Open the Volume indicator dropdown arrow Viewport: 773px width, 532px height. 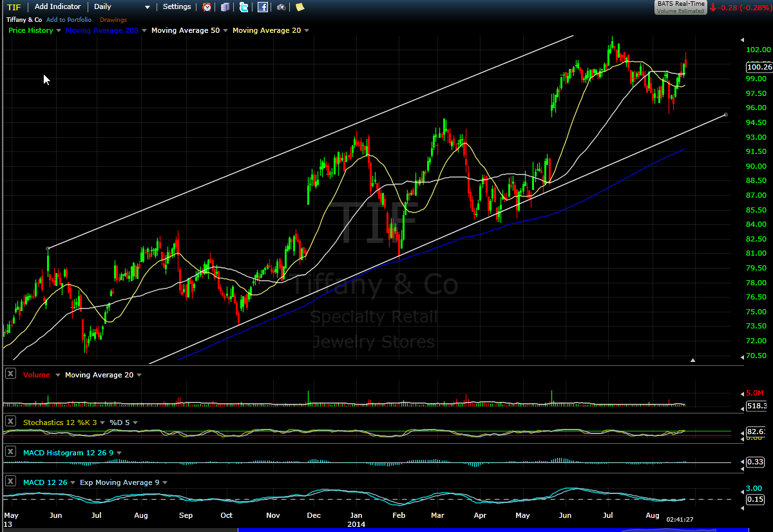point(58,375)
